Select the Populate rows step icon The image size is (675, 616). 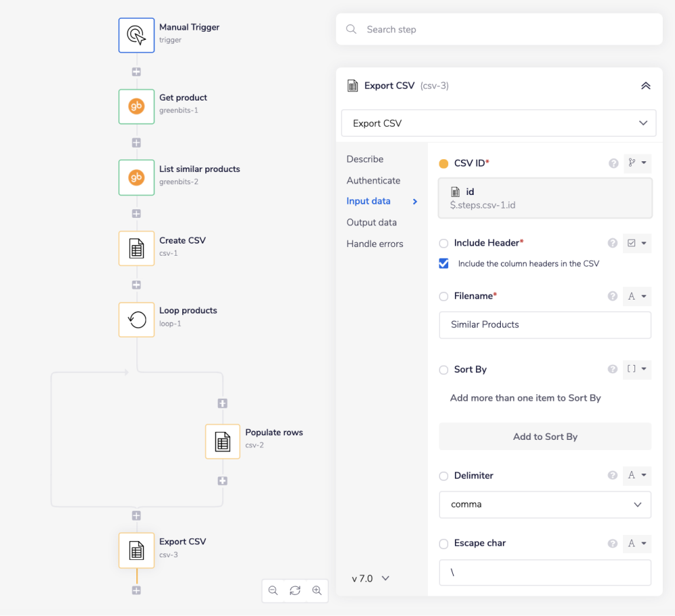pos(223,441)
